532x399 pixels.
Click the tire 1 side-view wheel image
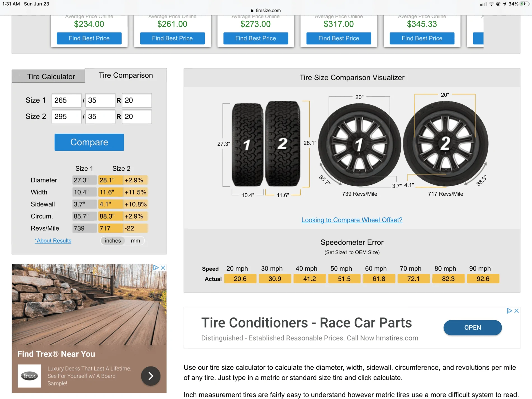(360, 145)
